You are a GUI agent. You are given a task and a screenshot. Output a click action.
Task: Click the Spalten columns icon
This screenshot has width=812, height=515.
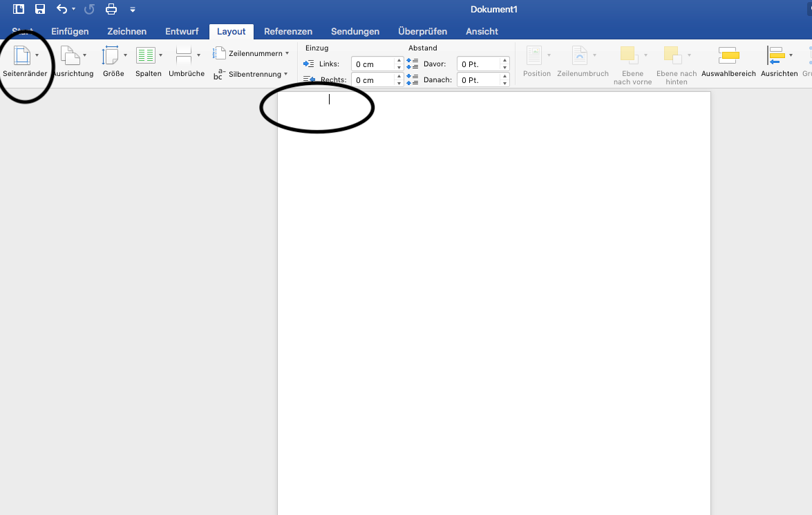146,55
